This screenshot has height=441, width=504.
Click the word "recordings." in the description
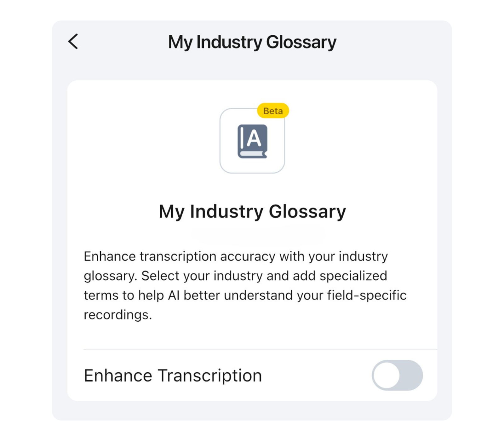pos(117,315)
